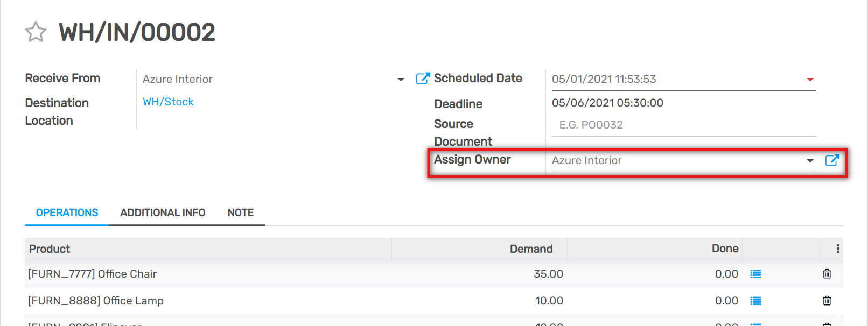868x326 pixels.
Task: Open external link next to Receive From
Action: coord(423,79)
